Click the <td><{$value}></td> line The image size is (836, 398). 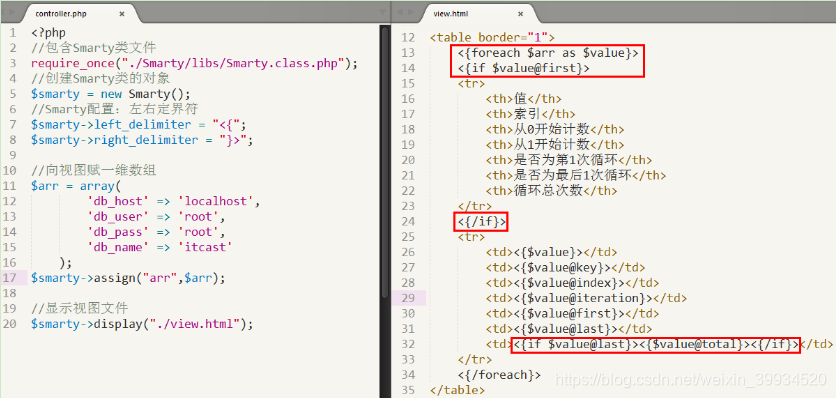tap(551, 252)
